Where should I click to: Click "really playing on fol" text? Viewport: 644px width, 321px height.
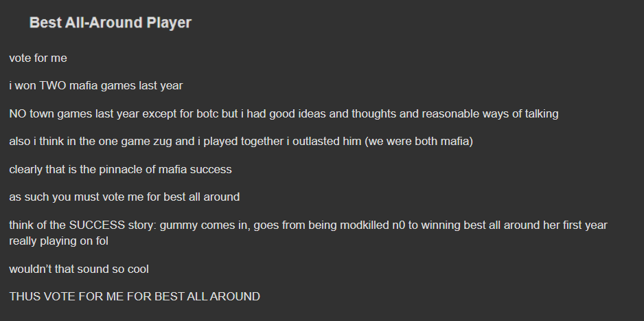pos(58,241)
